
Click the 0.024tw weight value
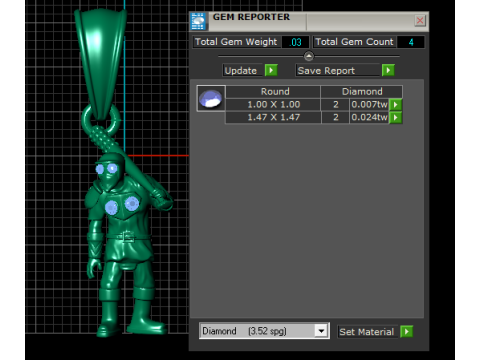pyautogui.click(x=369, y=117)
